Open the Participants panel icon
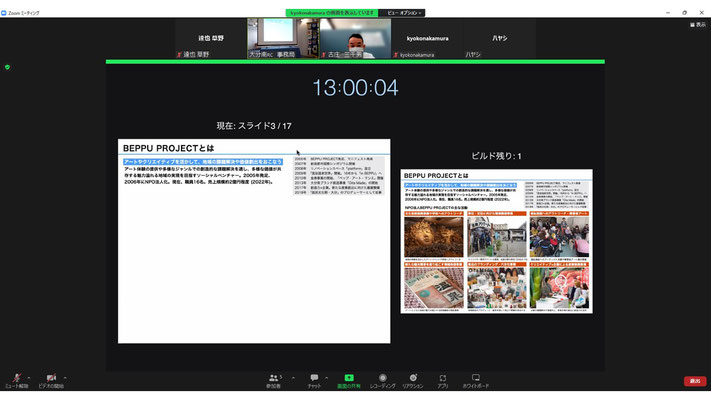This screenshot has height=400, width=711. [x=273, y=380]
